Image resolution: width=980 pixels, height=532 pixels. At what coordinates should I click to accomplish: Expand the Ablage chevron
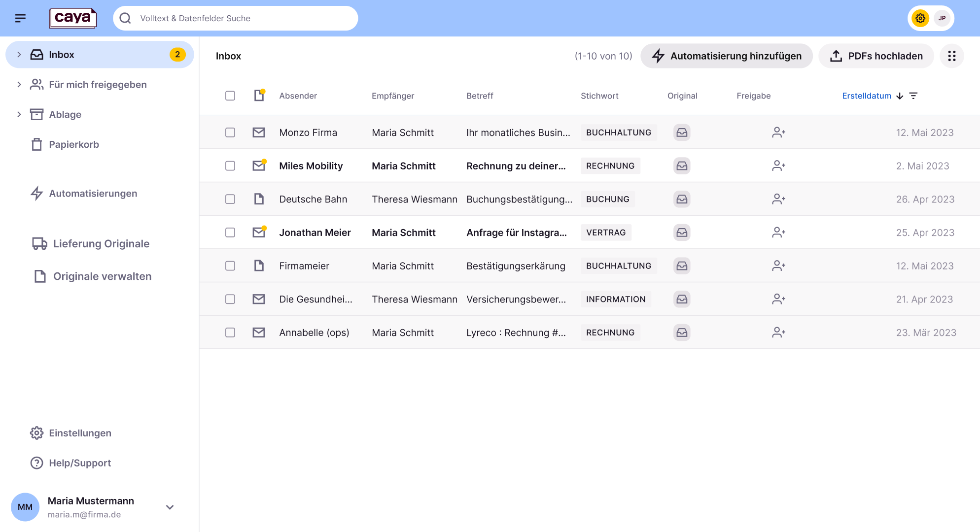(19, 115)
